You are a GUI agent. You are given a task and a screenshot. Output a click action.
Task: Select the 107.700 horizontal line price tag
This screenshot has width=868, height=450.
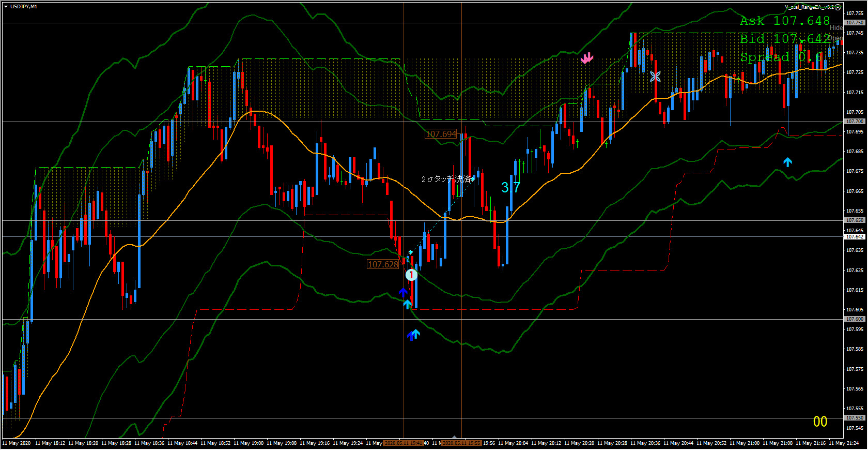(x=855, y=122)
